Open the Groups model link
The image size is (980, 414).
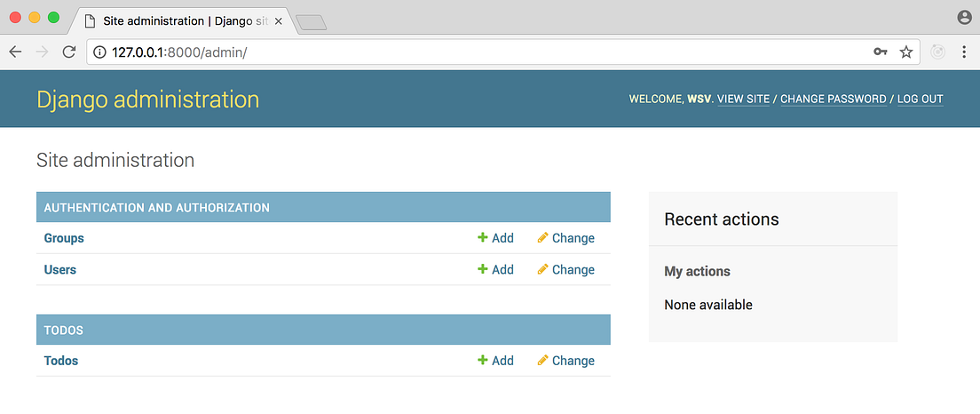(x=64, y=238)
